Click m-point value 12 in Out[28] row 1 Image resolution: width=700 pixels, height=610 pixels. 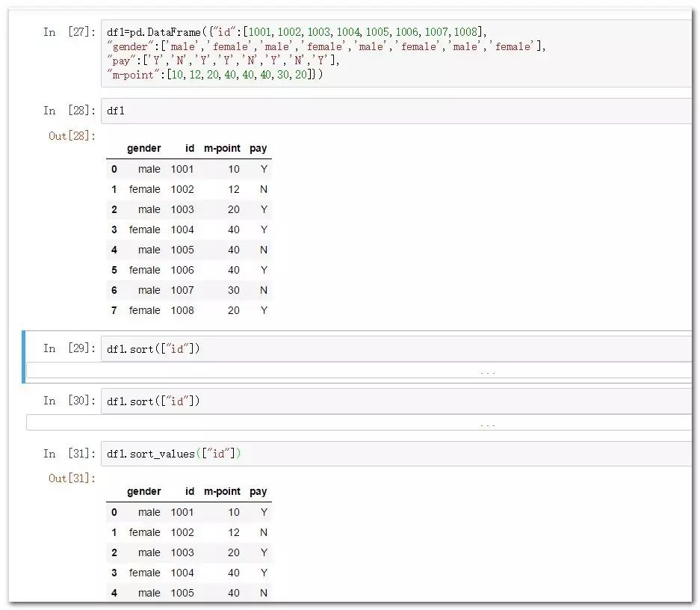click(x=234, y=189)
